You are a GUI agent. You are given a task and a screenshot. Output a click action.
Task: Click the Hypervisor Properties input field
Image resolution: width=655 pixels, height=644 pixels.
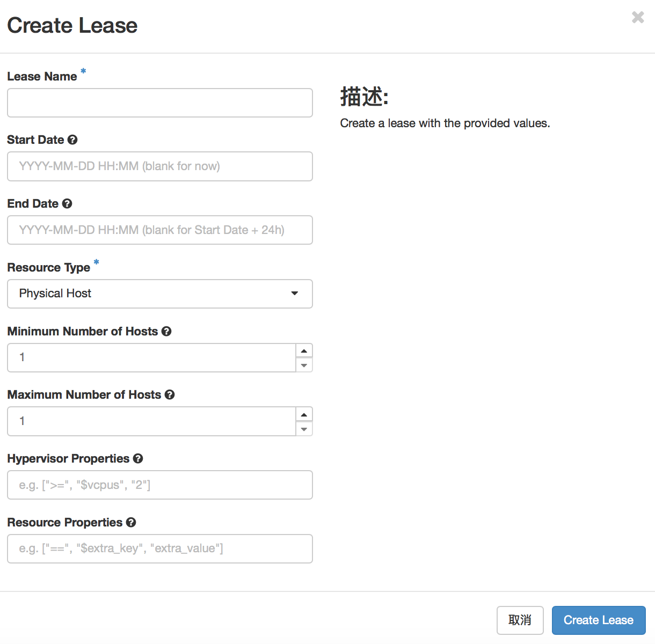[x=160, y=485]
